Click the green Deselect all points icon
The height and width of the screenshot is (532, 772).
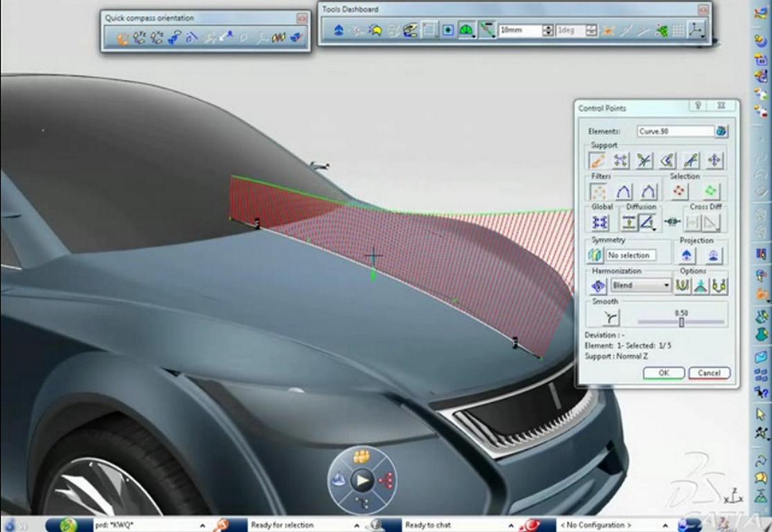710,190
